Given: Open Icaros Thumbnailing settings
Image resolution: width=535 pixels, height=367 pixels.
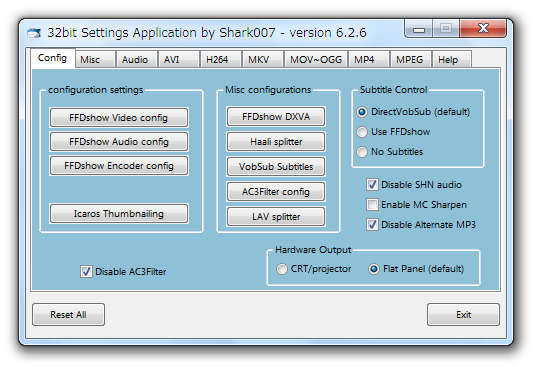Looking at the screenshot, I should tap(119, 214).
